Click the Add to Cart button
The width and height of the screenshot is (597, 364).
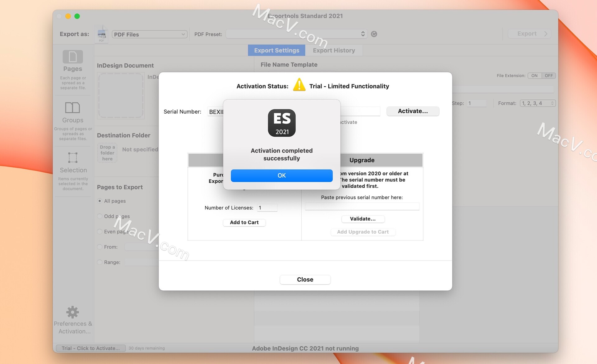tap(244, 222)
